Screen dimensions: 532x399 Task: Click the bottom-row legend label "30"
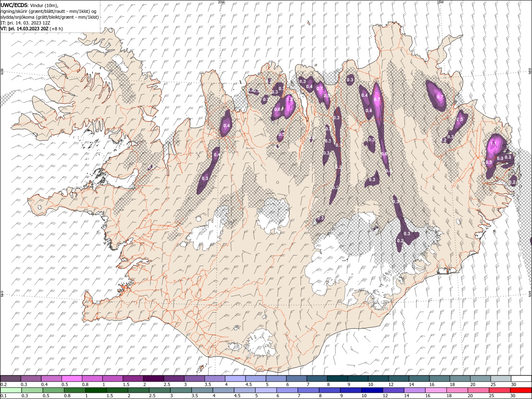tap(513, 397)
